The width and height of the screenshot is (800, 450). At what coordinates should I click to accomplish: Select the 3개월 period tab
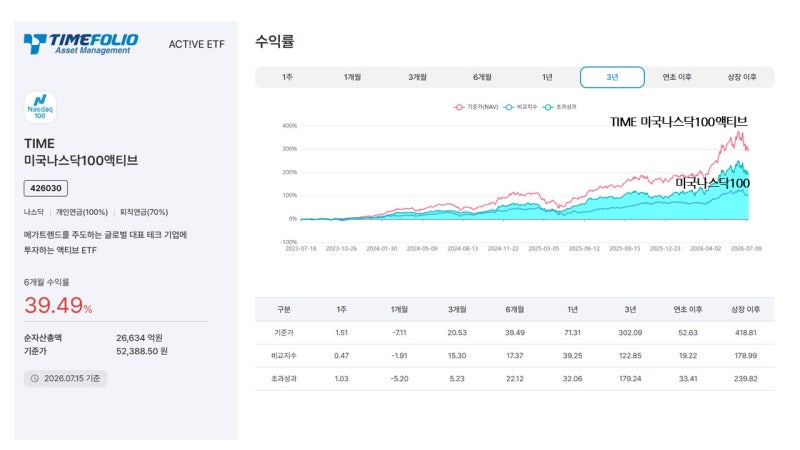click(x=417, y=77)
